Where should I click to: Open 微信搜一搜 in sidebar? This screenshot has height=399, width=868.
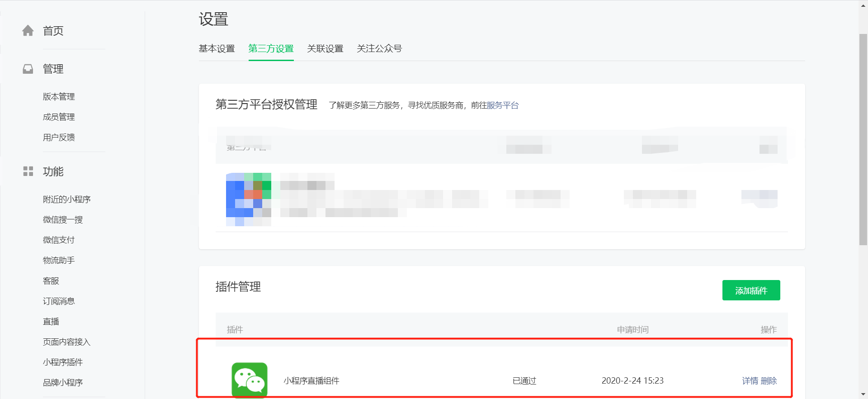(x=63, y=219)
